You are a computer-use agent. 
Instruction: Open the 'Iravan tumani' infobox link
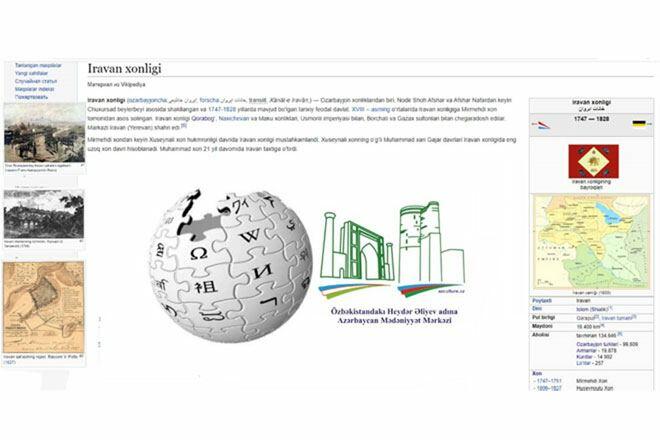pyautogui.click(x=617, y=318)
